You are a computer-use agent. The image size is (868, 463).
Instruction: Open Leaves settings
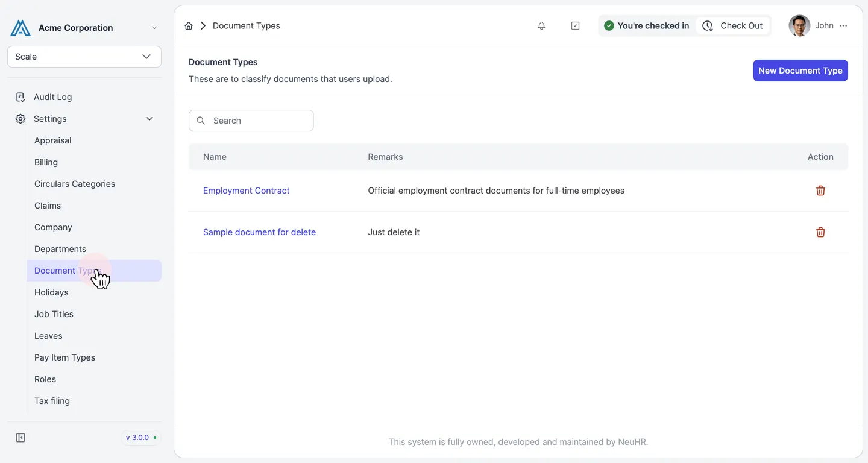48,336
